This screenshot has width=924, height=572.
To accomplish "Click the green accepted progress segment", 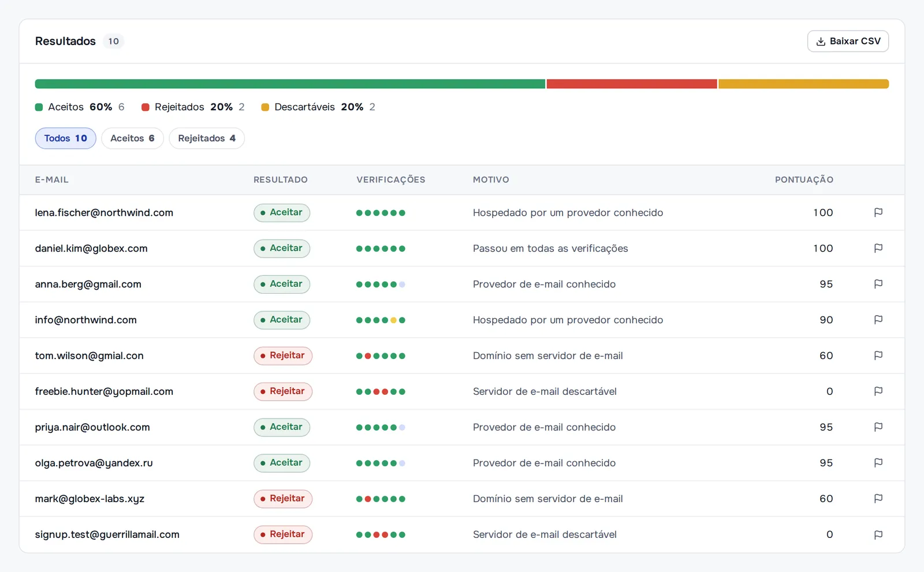I will (x=290, y=84).
